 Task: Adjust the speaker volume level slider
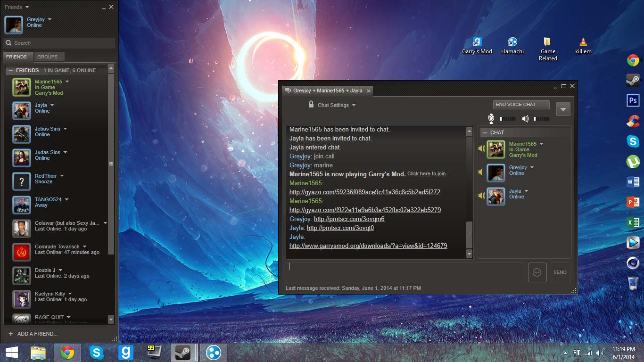pyautogui.click(x=541, y=119)
